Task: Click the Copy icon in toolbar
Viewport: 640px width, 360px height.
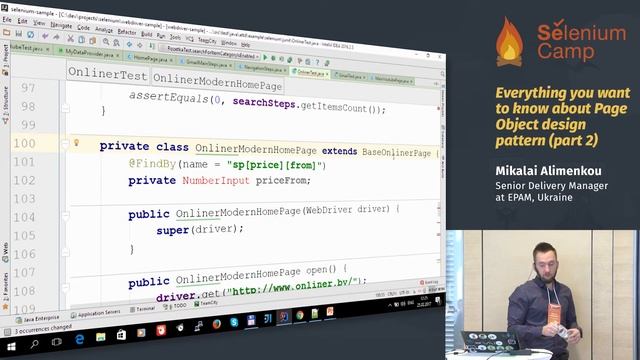Action: coord(82,40)
